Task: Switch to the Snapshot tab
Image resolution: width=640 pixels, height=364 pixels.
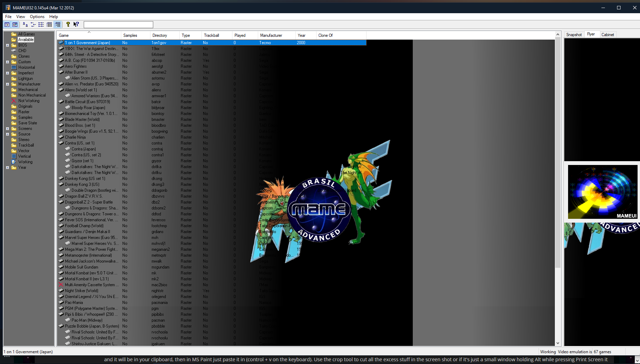Action: click(574, 35)
